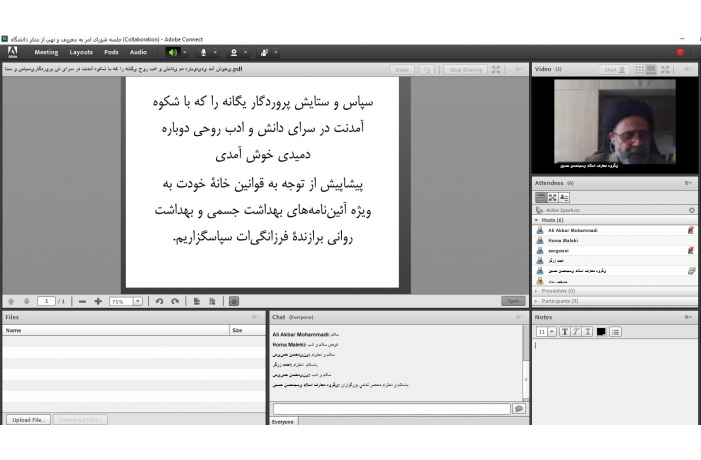Toggle the webcam button in top toolbar
The height and width of the screenshot is (460, 701).
click(x=233, y=52)
